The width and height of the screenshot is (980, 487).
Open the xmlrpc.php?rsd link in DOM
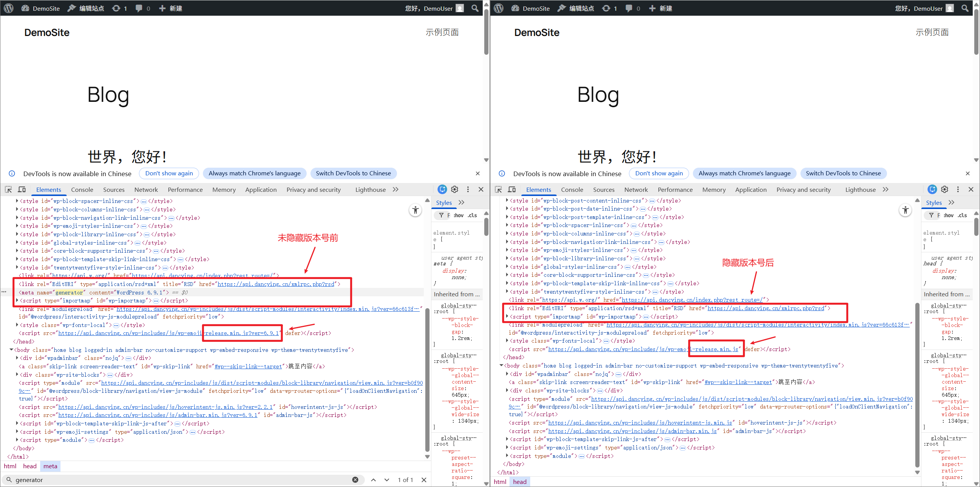(274, 284)
